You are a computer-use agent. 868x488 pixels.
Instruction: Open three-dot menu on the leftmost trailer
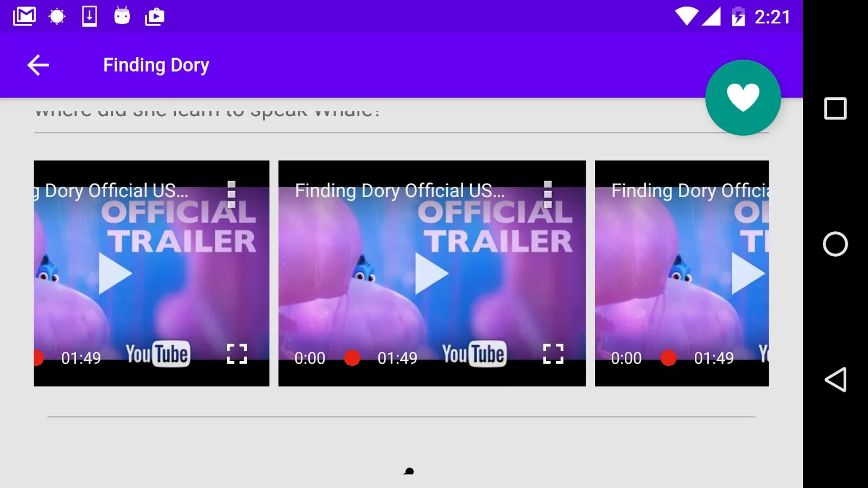click(x=231, y=194)
